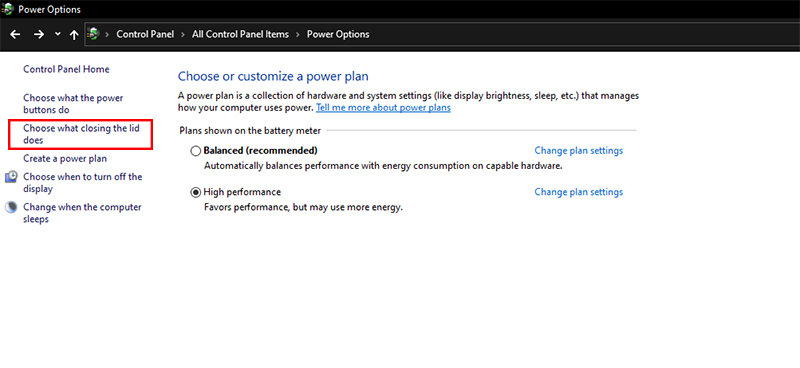Select the High performance radio button
Viewport: 800px width, 368px height.
coord(195,192)
